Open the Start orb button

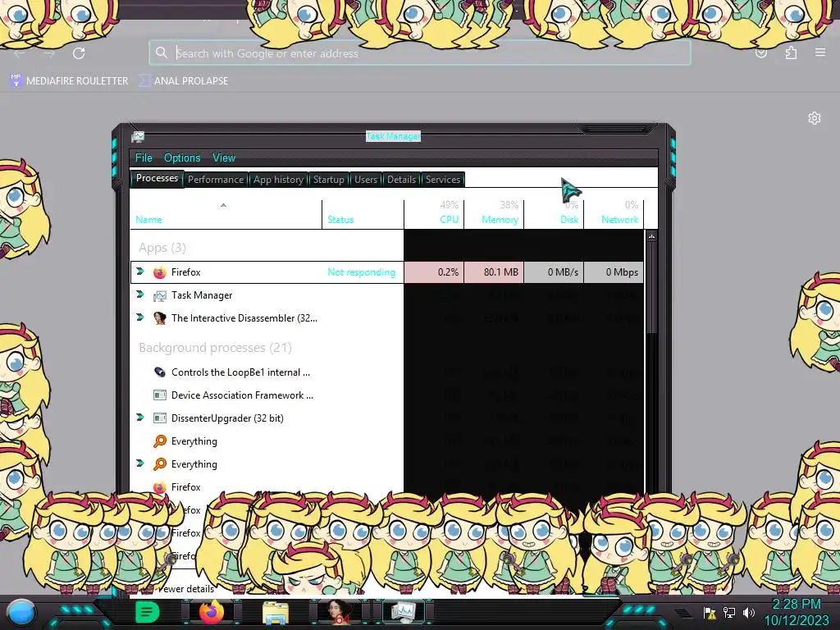click(21, 612)
